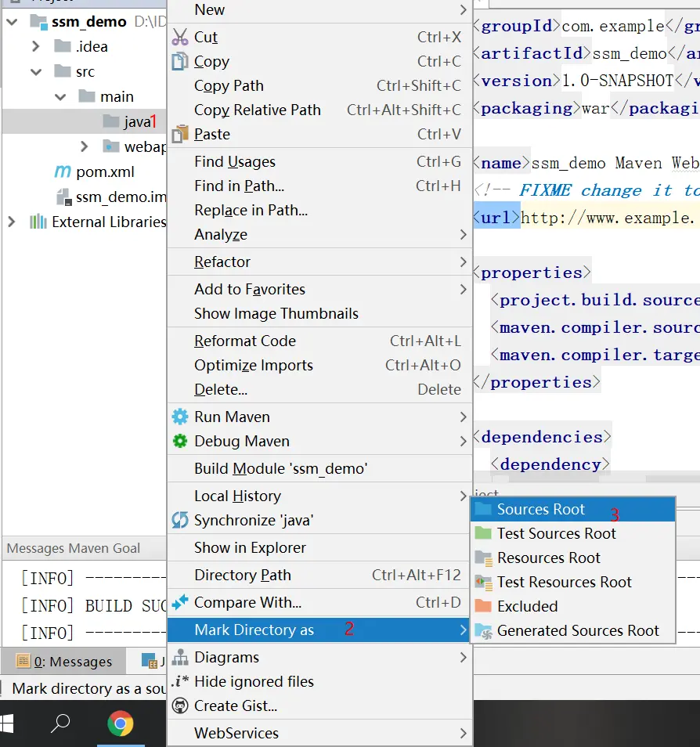Select Find in Path... entry
Screen dimensions: 700x747
[319, 186]
